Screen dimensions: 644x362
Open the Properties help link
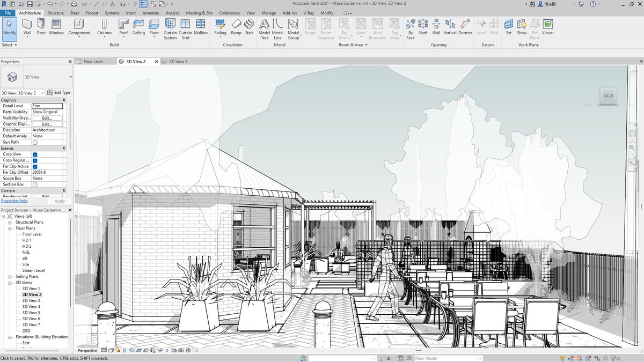point(14,201)
